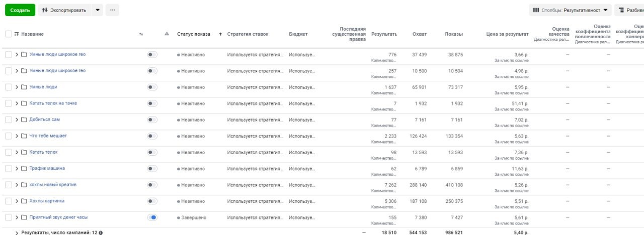Enable the Добиться сам campaign switch
The width and height of the screenshot is (644, 235).
click(x=152, y=120)
